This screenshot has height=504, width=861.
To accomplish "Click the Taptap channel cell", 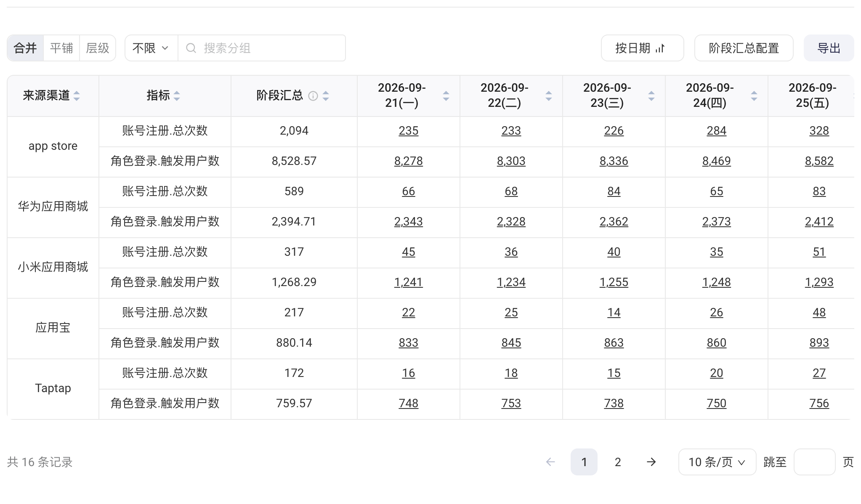I will [x=53, y=389].
